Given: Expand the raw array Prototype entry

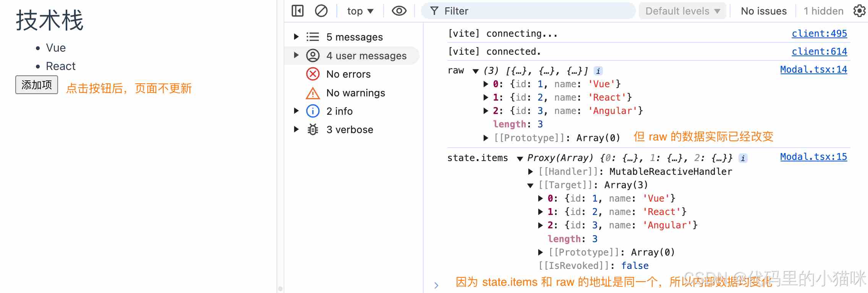Looking at the screenshot, I should pyautogui.click(x=486, y=138).
